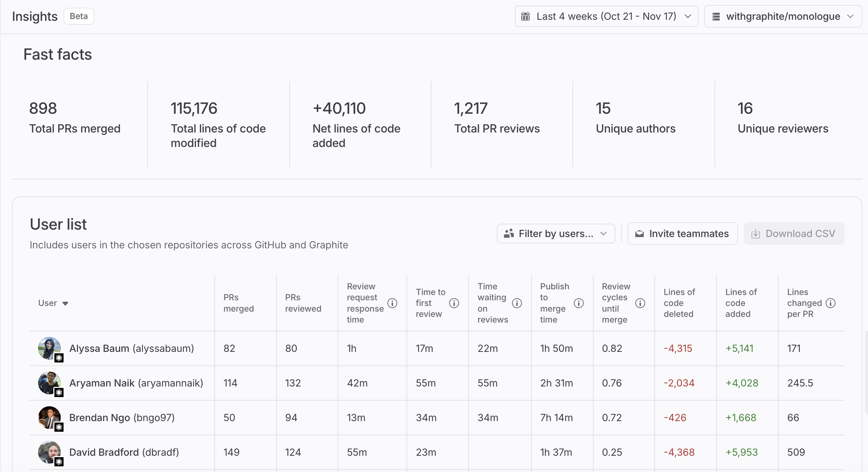Open the info tooltip for Publish to merge time

coord(579,303)
